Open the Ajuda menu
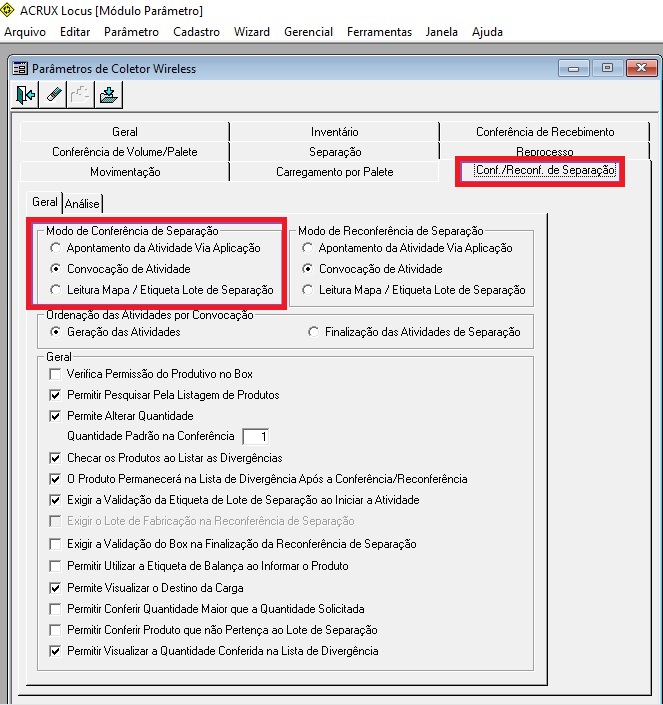This screenshot has width=663, height=705. tap(487, 32)
